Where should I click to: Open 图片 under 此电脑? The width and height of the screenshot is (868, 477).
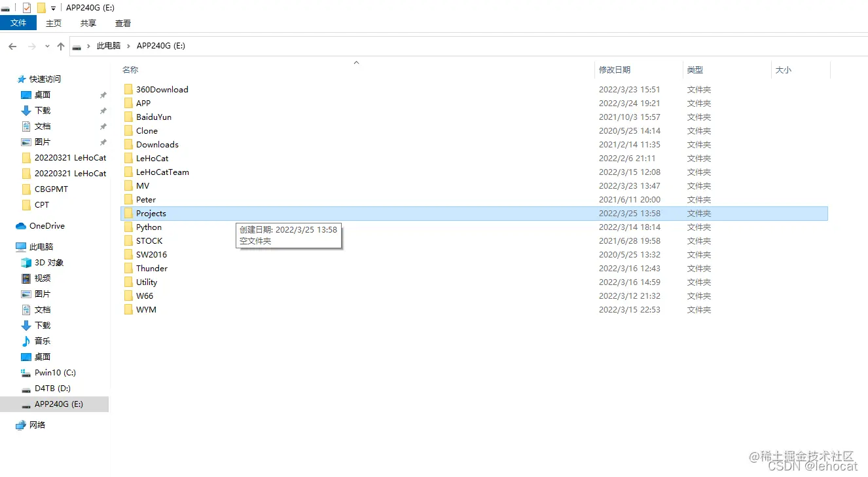click(x=43, y=294)
